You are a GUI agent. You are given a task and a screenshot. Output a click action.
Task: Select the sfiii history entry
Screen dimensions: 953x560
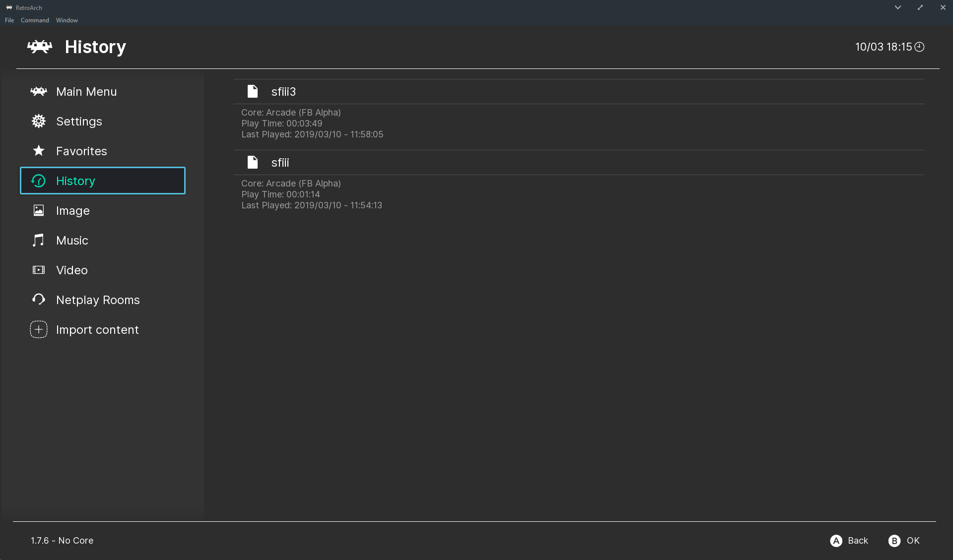click(280, 163)
